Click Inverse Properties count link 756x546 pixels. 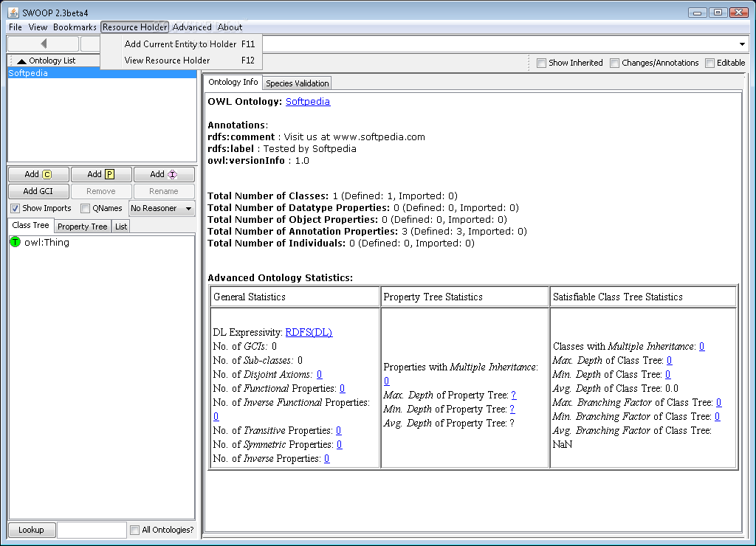click(327, 458)
